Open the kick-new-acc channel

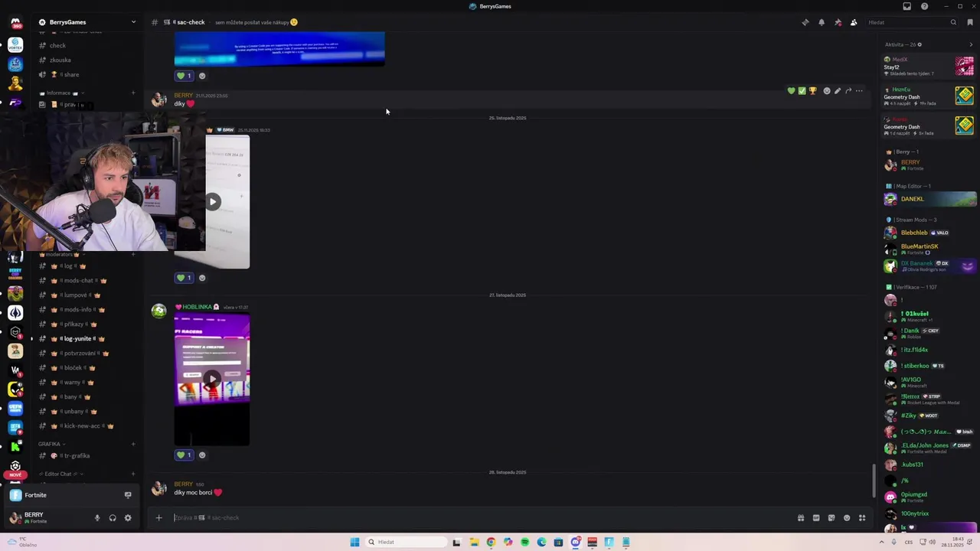[x=87, y=426]
